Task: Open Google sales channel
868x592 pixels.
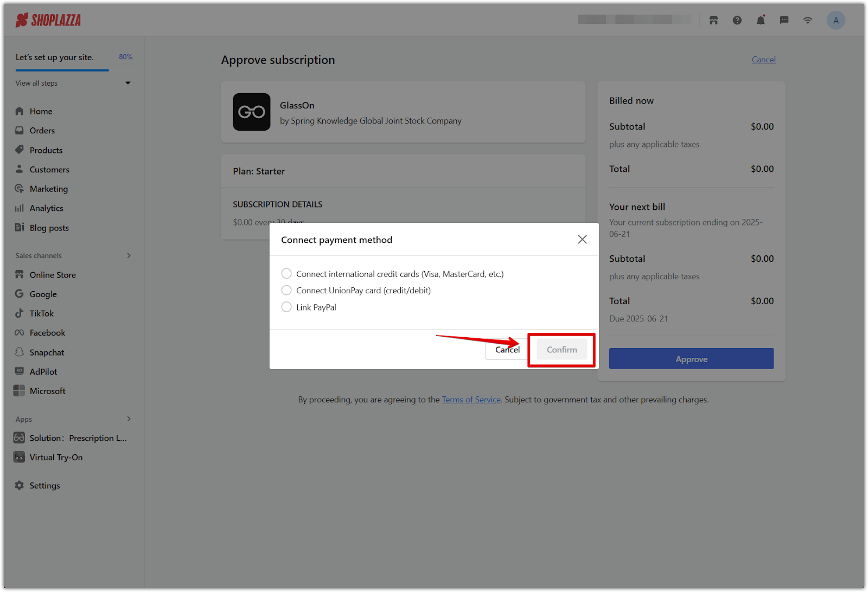Action: point(43,294)
